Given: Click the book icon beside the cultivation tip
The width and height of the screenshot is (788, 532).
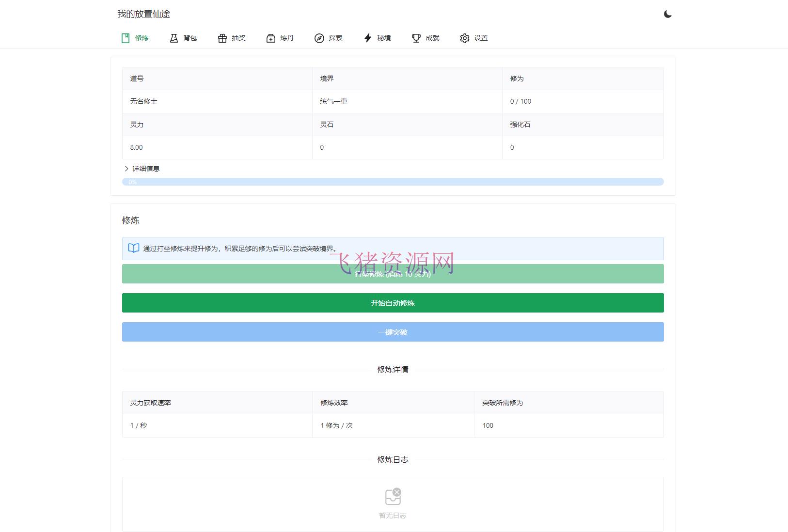Looking at the screenshot, I should click(133, 248).
